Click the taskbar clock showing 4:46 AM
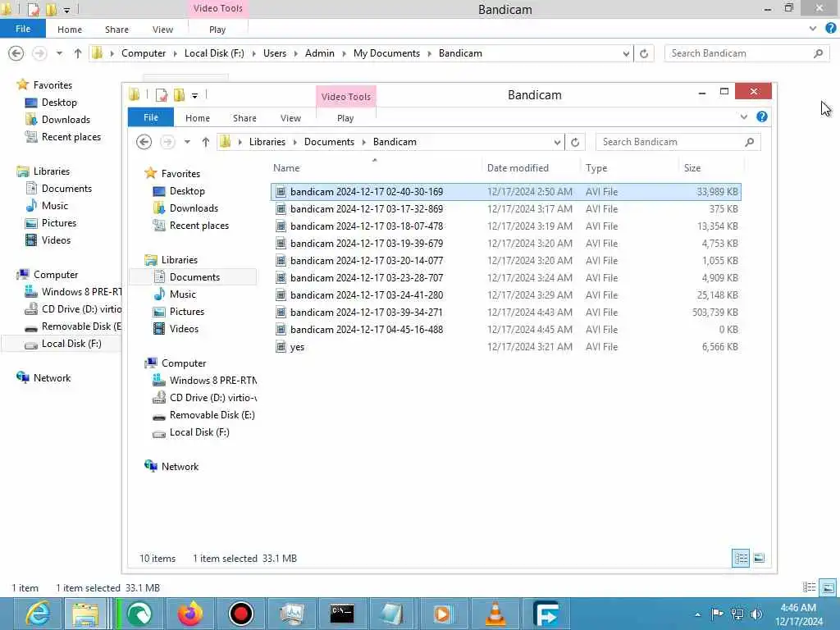 (x=798, y=614)
